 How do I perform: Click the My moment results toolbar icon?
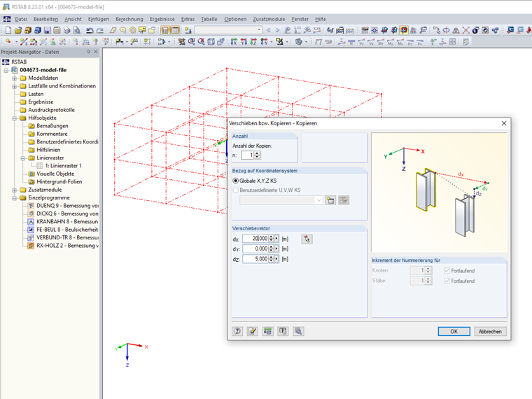tap(390, 42)
